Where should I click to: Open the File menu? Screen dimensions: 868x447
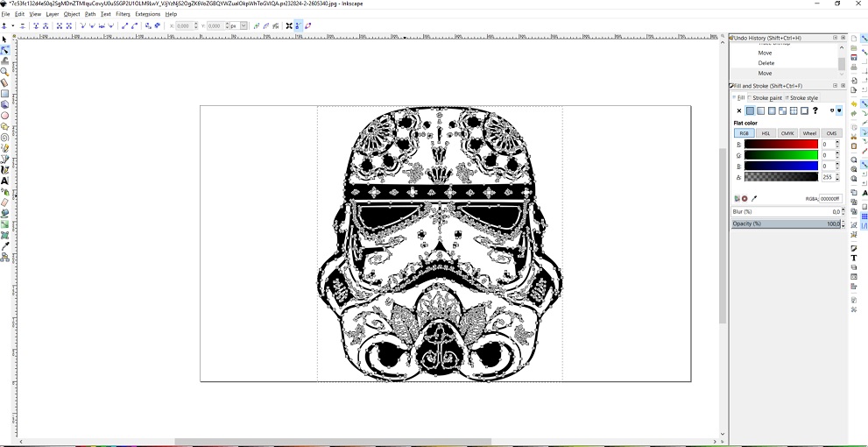(x=5, y=14)
